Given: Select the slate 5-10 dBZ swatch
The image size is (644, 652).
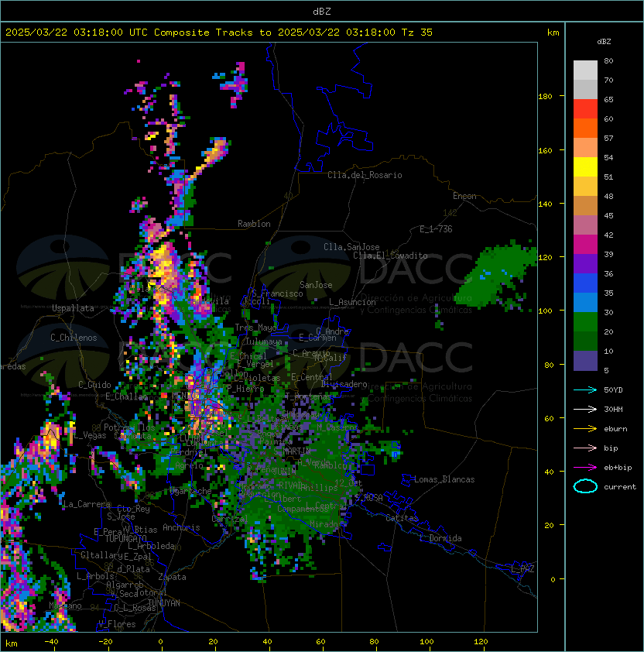Looking at the screenshot, I should click(585, 361).
